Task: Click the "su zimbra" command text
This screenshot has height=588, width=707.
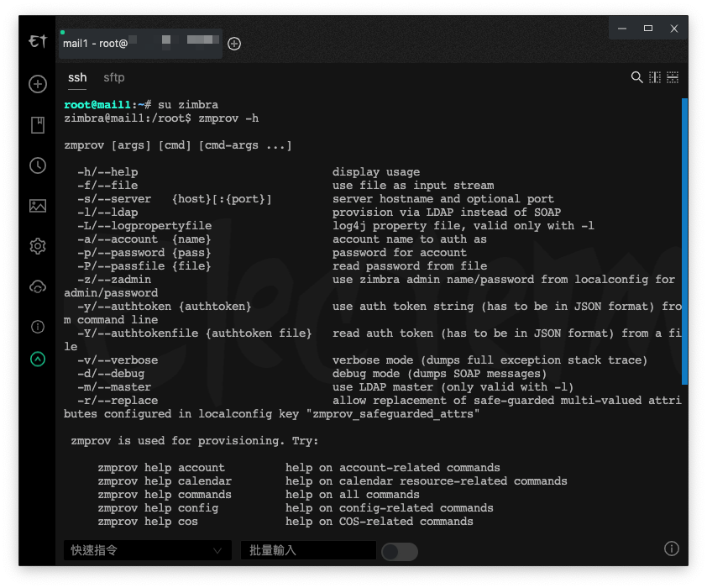Action: pyautogui.click(x=188, y=105)
